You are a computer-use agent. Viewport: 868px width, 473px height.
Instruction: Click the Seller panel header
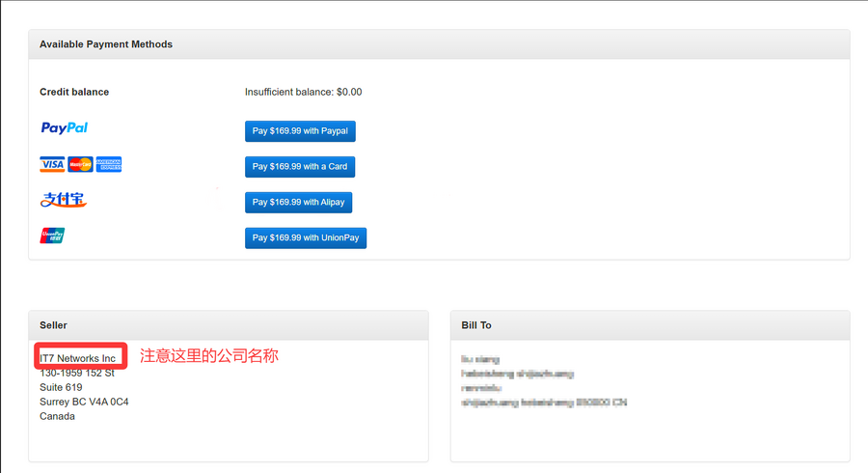(x=53, y=325)
